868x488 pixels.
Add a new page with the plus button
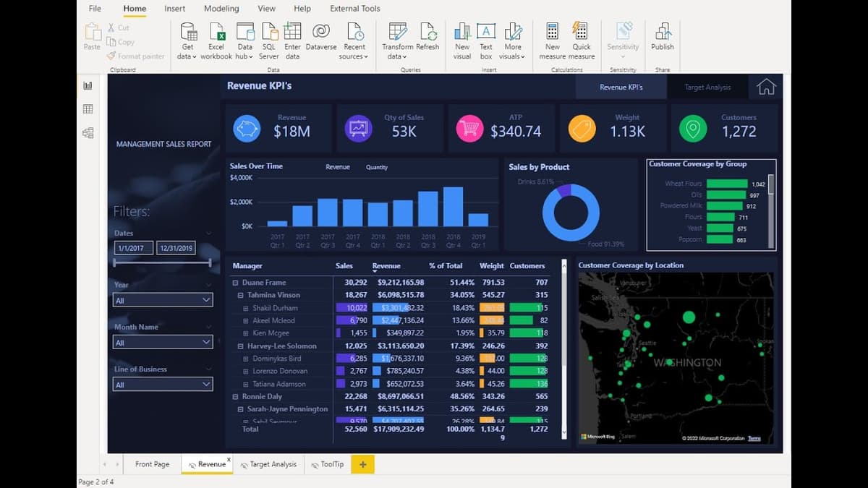362,464
